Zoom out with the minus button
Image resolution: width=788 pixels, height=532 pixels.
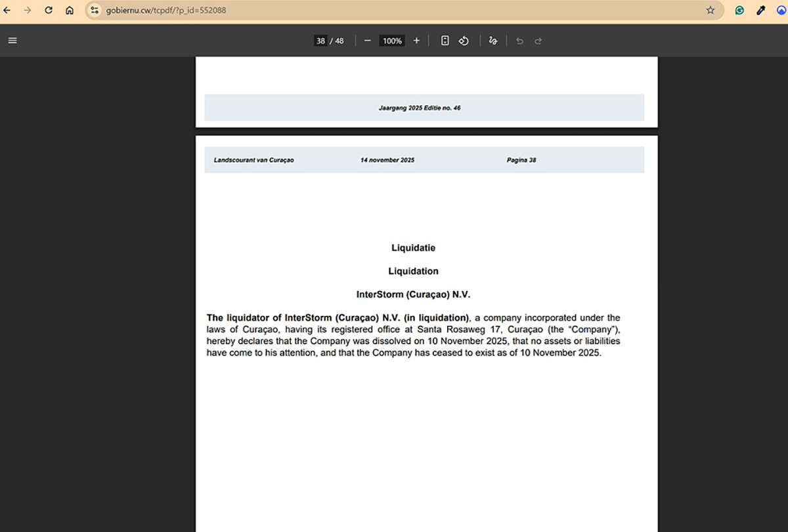pyautogui.click(x=367, y=41)
